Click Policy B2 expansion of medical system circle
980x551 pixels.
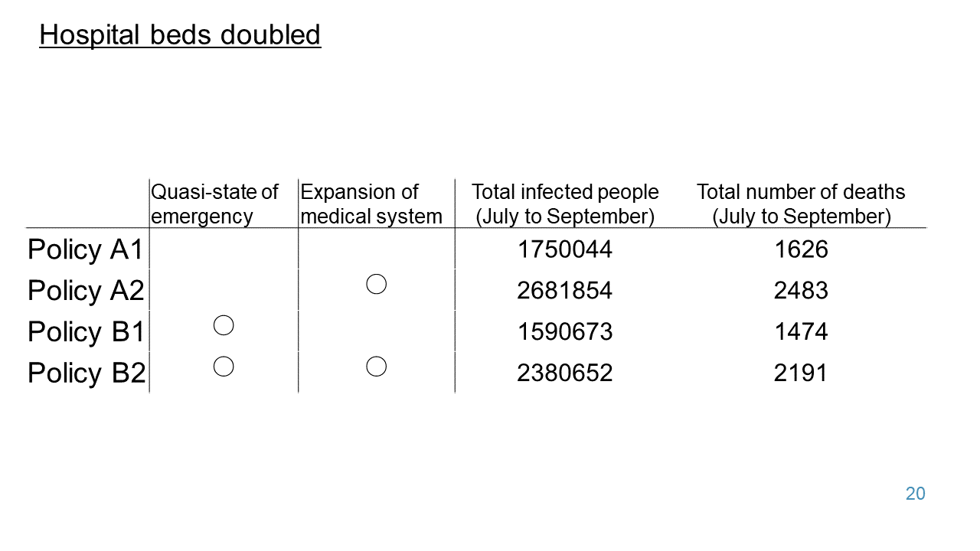coord(376,367)
